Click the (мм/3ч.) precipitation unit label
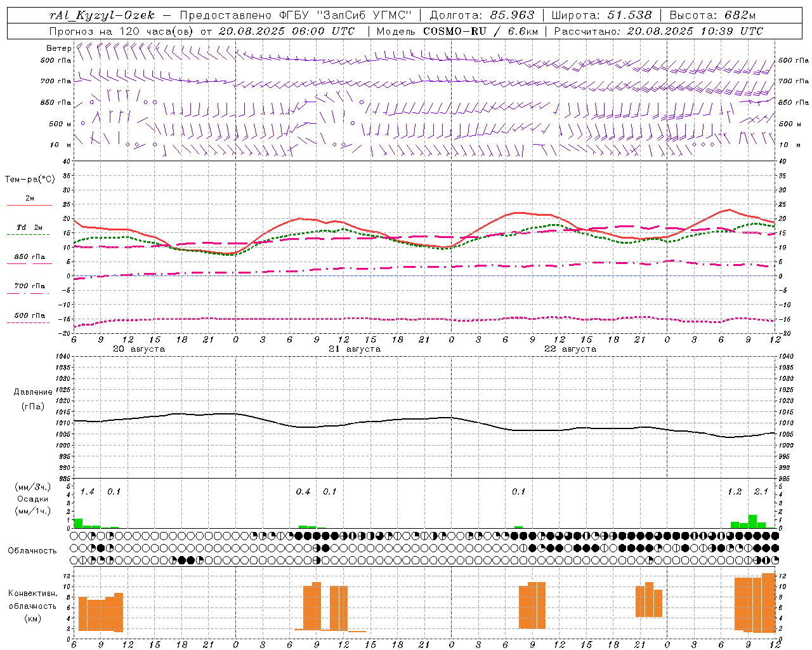The image size is (812, 650). [x=33, y=487]
